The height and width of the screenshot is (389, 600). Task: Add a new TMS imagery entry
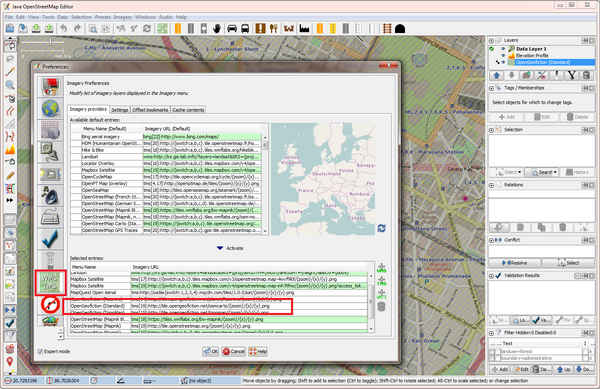point(382,281)
